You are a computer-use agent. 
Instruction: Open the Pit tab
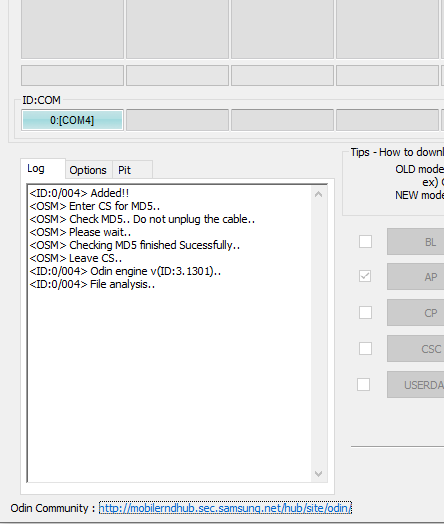click(x=132, y=170)
